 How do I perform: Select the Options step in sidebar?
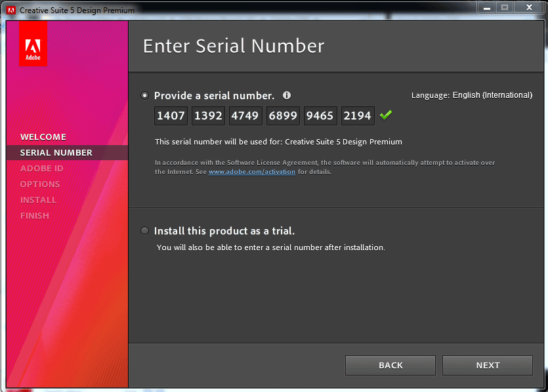tap(40, 184)
